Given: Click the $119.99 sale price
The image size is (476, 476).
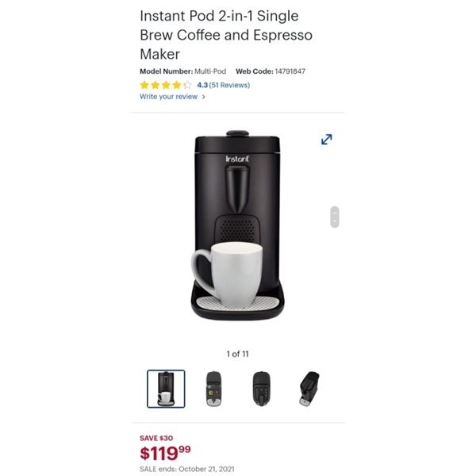Looking at the screenshot, I should point(165,453).
